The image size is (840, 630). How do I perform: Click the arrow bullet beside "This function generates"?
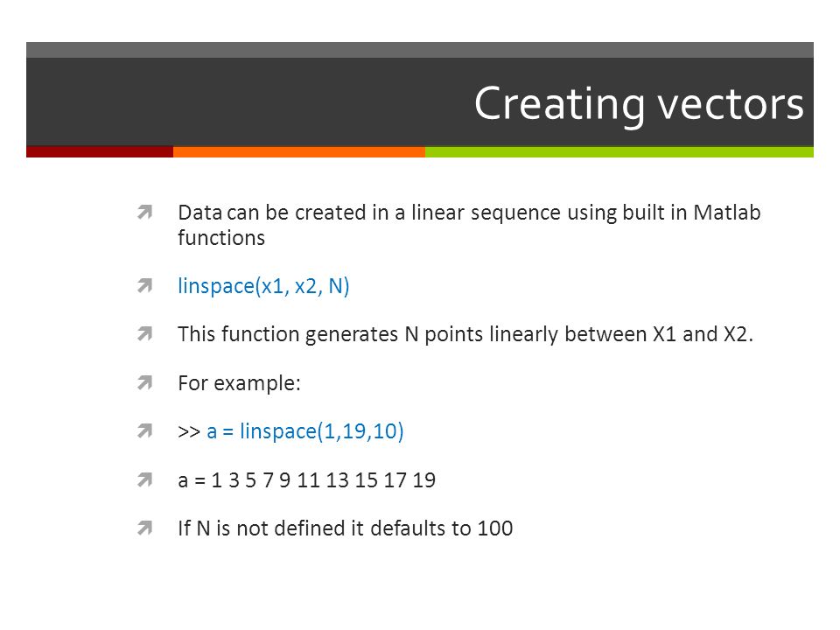[144, 333]
